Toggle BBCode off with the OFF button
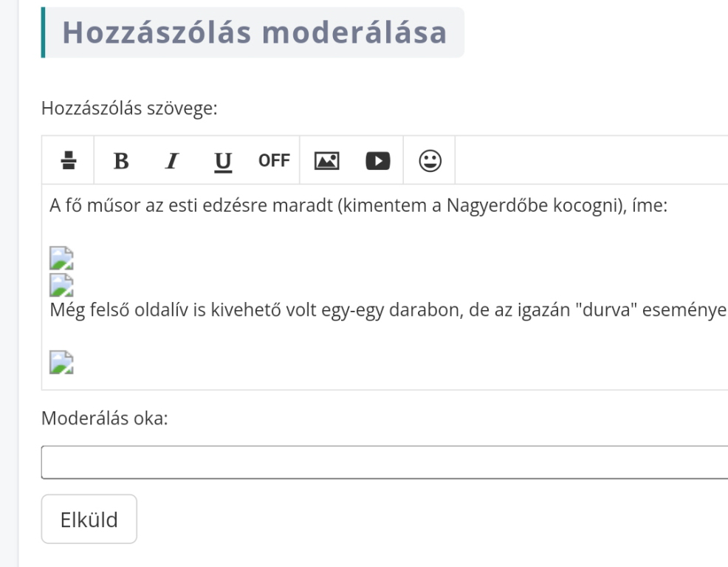The height and width of the screenshot is (567, 728). coord(273,159)
